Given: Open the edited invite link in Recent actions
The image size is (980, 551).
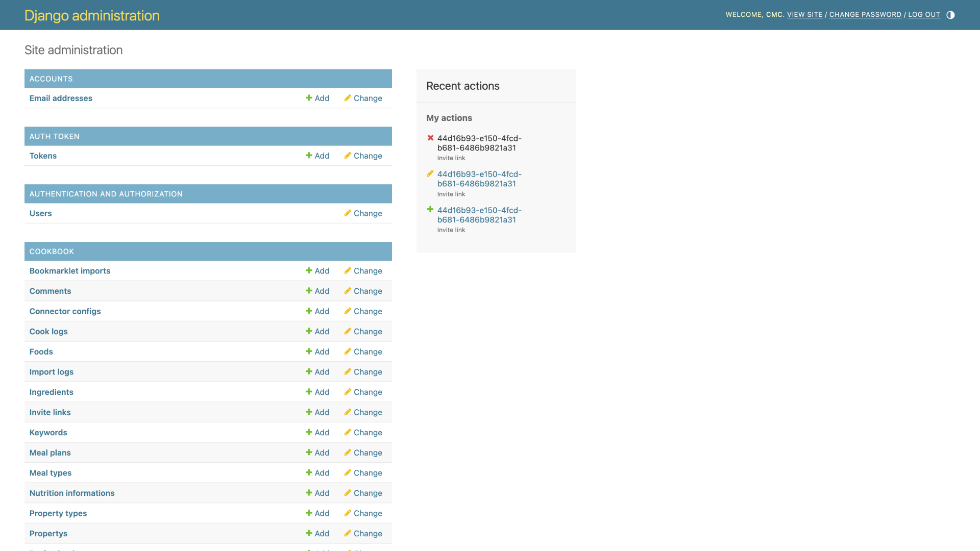Looking at the screenshot, I should pyautogui.click(x=479, y=179).
